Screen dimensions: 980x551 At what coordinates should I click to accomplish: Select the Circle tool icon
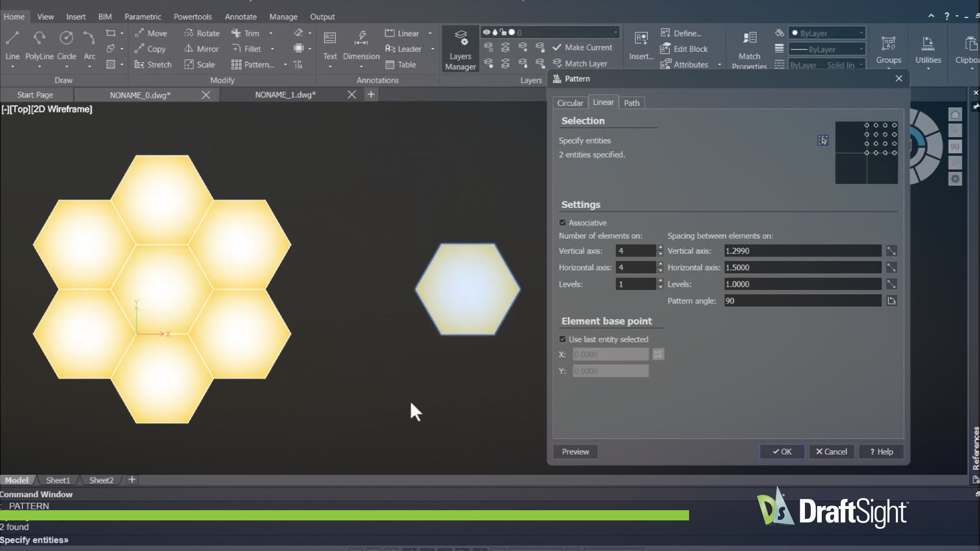click(x=66, y=38)
